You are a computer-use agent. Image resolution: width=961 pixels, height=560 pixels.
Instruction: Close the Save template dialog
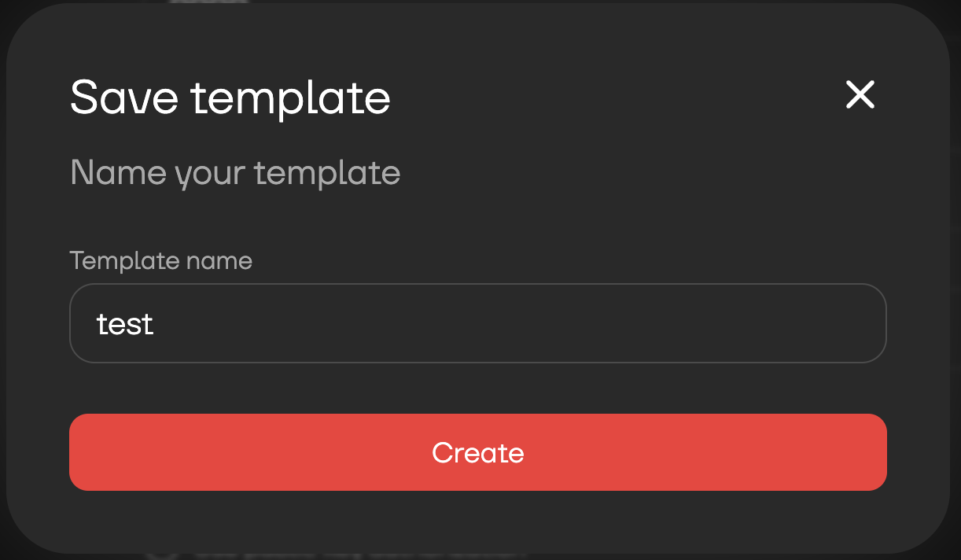click(860, 95)
